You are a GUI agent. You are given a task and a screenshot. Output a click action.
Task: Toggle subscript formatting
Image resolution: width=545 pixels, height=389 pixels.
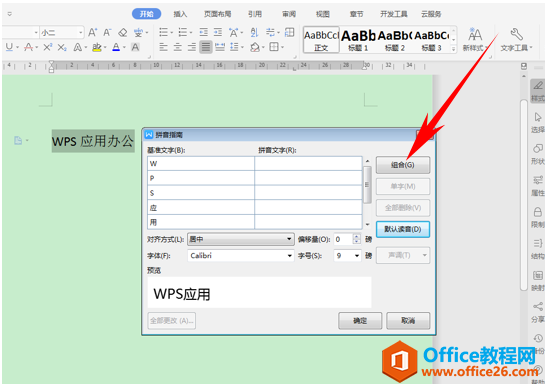tap(62, 47)
